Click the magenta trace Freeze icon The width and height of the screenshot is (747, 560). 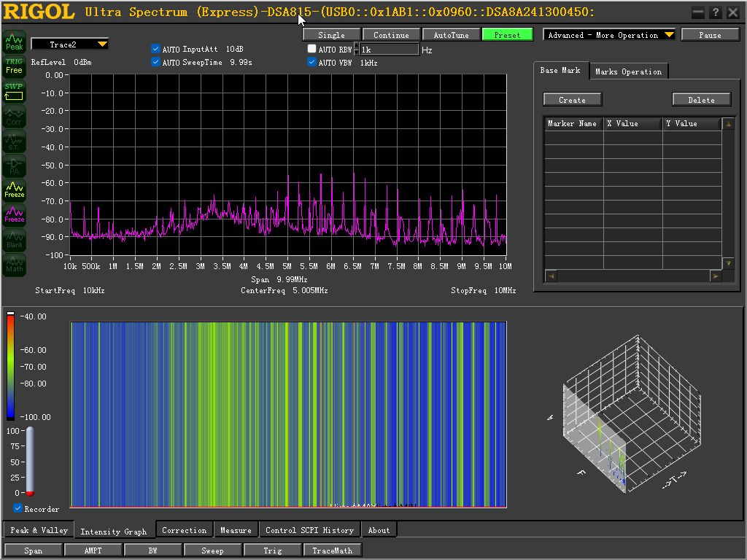(x=15, y=215)
